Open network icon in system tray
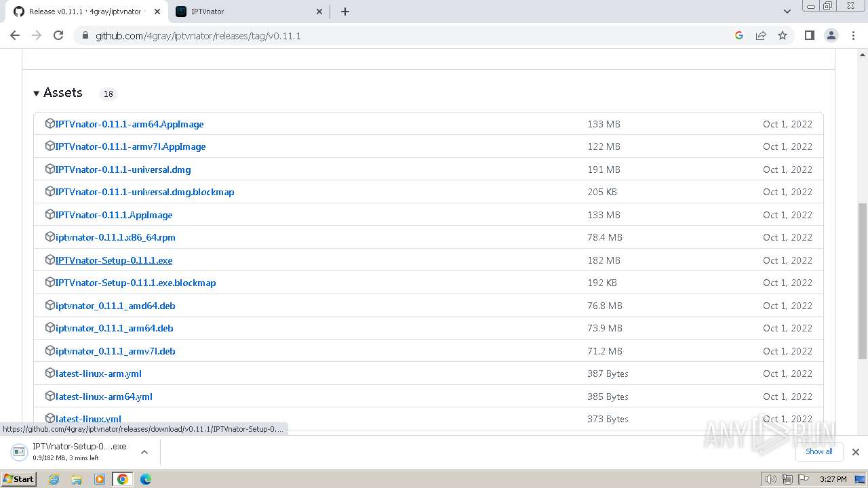 coord(787,479)
